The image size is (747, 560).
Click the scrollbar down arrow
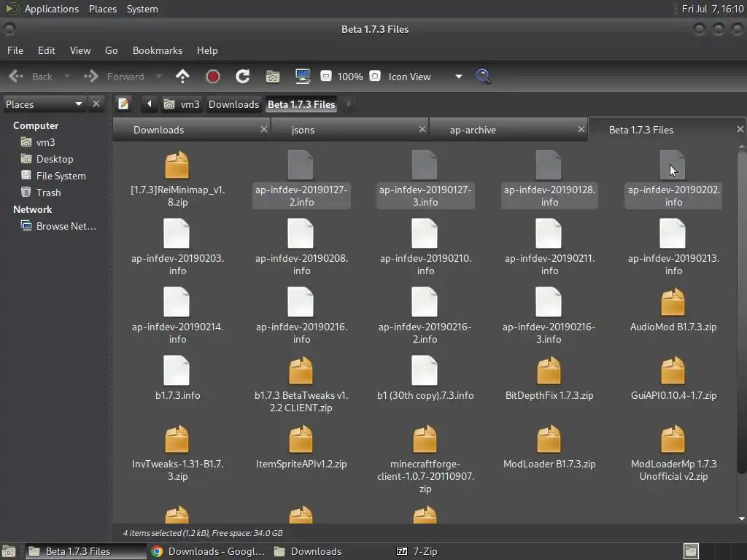tap(741, 518)
